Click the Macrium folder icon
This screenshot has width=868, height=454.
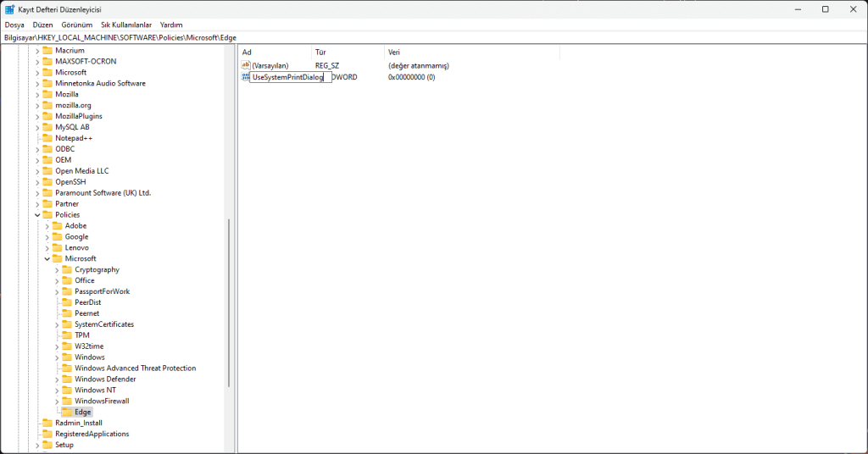(47, 50)
